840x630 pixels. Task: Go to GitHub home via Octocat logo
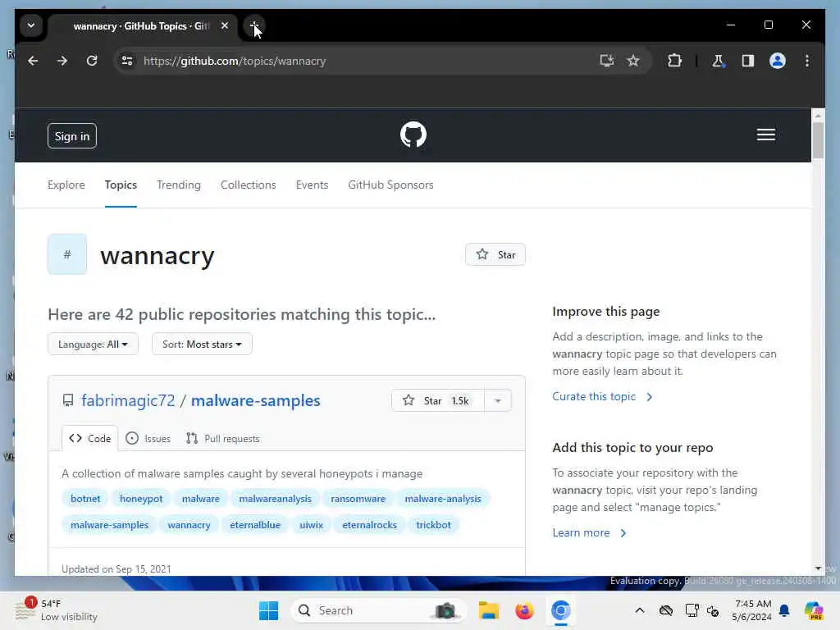[x=413, y=135]
